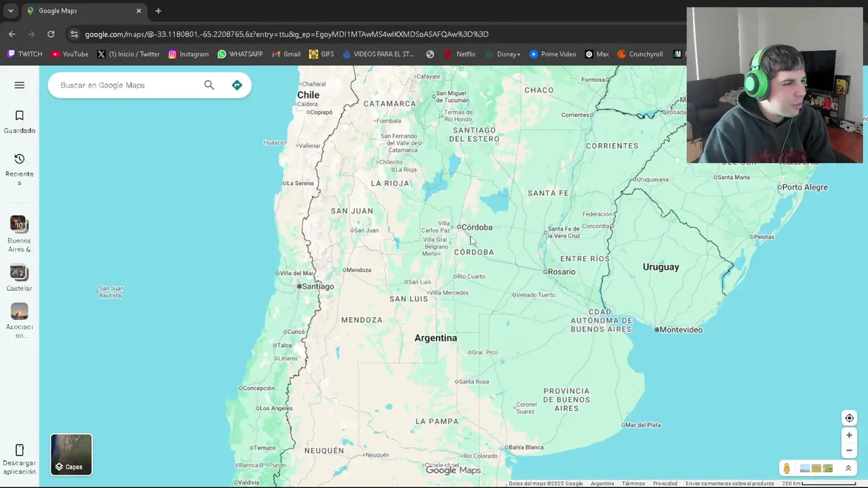This screenshot has width=868, height=488.
Task: Open the Gmail bookmark
Action: coord(286,54)
